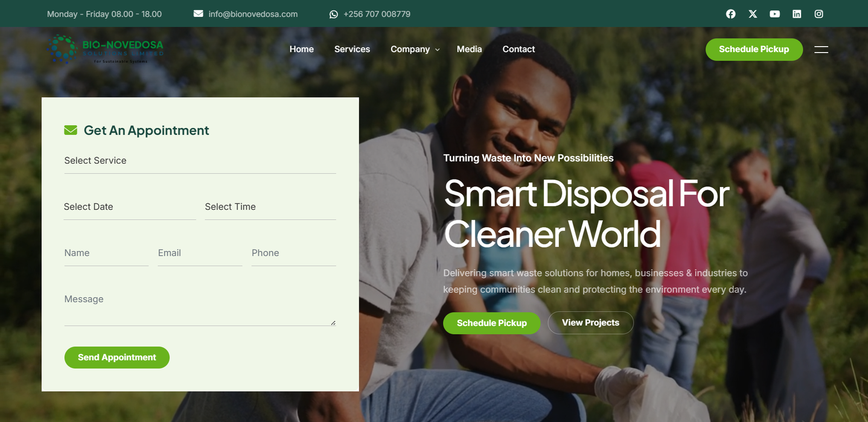868x422 pixels.
Task: Click the +256 707 008779 phone link
Action: 377,14
